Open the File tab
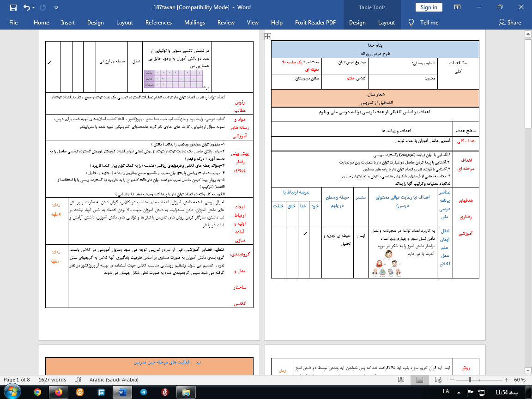Viewport: 532px width, 399px height. [x=13, y=22]
